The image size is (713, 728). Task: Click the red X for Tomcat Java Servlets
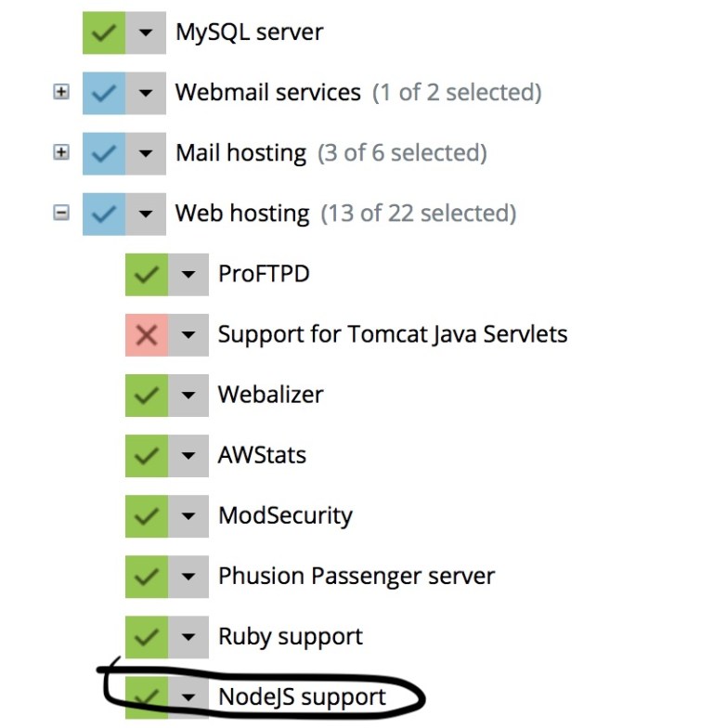(147, 335)
